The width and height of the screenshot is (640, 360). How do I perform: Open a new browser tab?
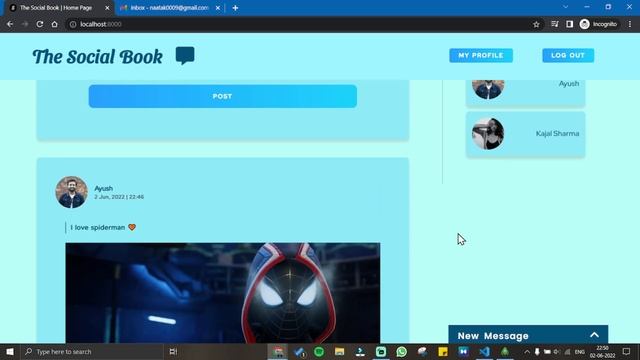point(235,8)
